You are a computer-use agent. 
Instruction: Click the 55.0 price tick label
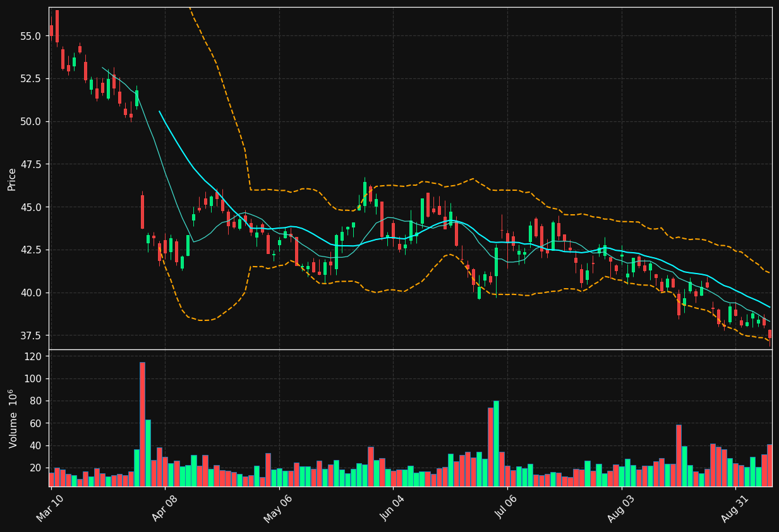click(31, 36)
